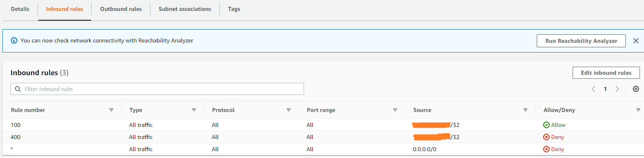Sort by Port range column arrow

395,110
